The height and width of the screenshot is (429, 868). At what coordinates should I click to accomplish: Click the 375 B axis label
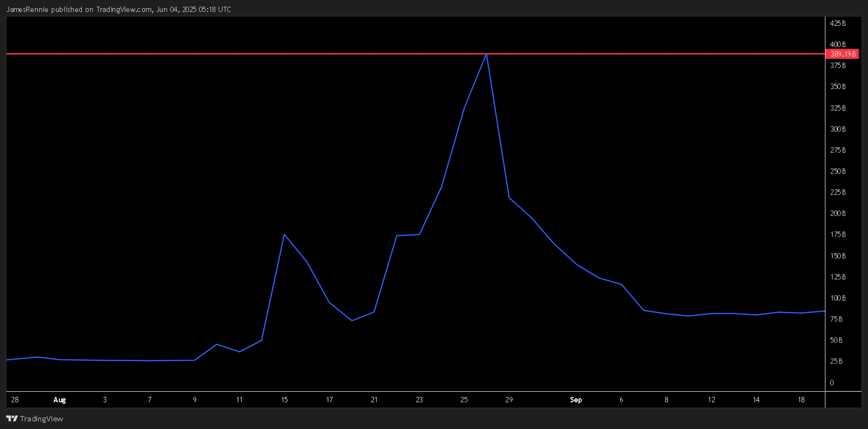838,66
